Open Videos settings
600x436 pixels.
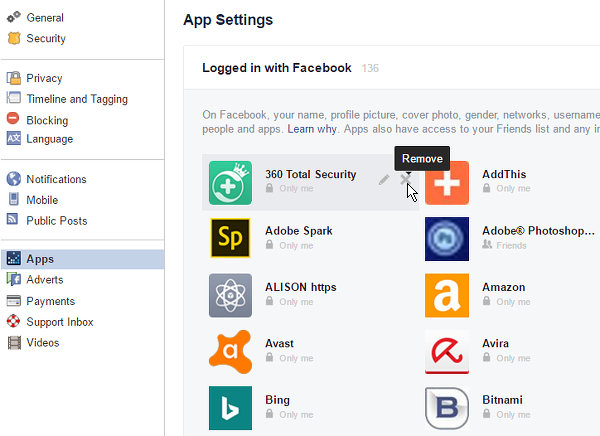(x=43, y=343)
